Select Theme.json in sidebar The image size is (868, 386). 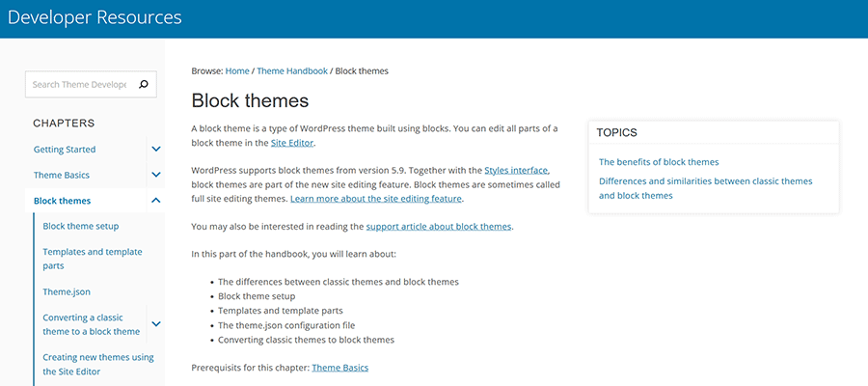coord(67,291)
